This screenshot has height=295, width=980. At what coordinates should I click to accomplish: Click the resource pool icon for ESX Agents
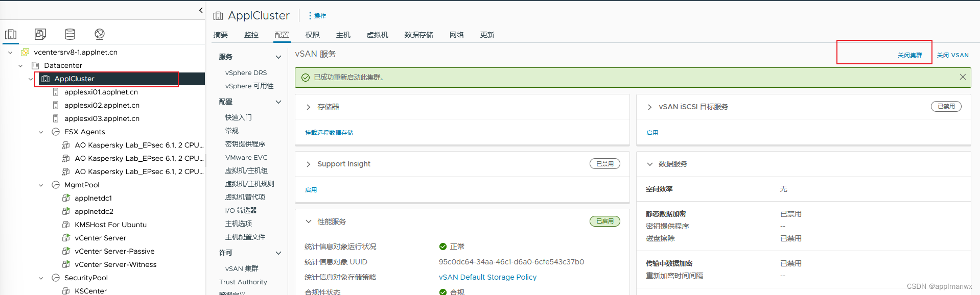click(56, 132)
